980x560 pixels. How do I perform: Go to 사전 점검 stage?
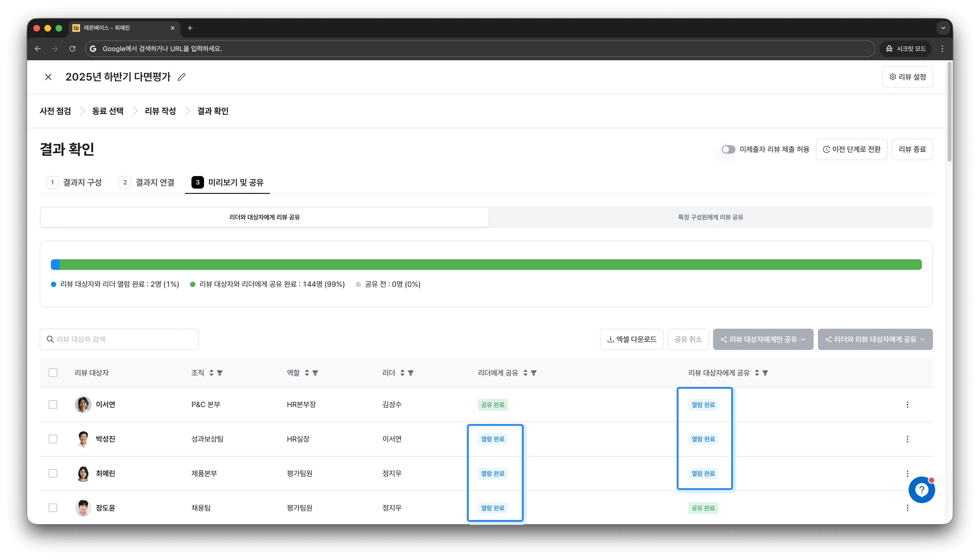55,111
